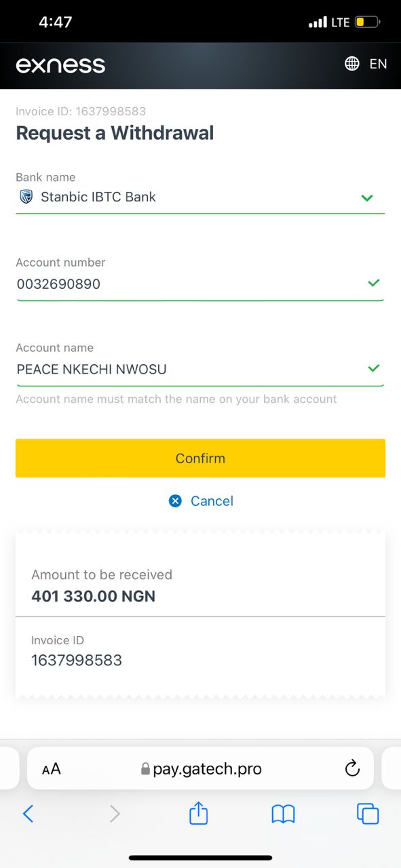Tap the padlock icon in address bar
The image size is (401, 868).
tap(145, 769)
